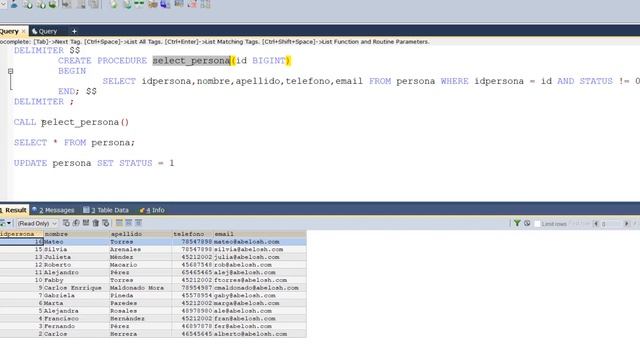The image size is (640, 360).
Task: Click the green glasses icon in top toolbar
Action: [x=139, y=4]
